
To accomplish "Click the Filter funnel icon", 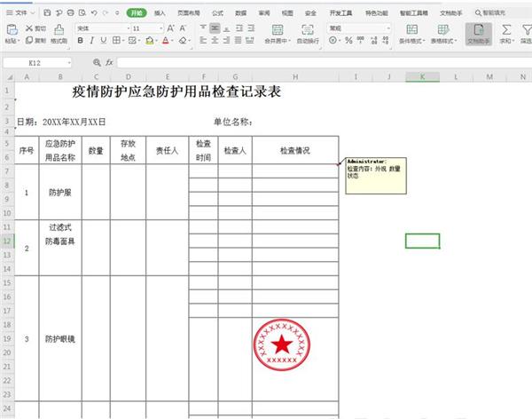I will pos(527,30).
